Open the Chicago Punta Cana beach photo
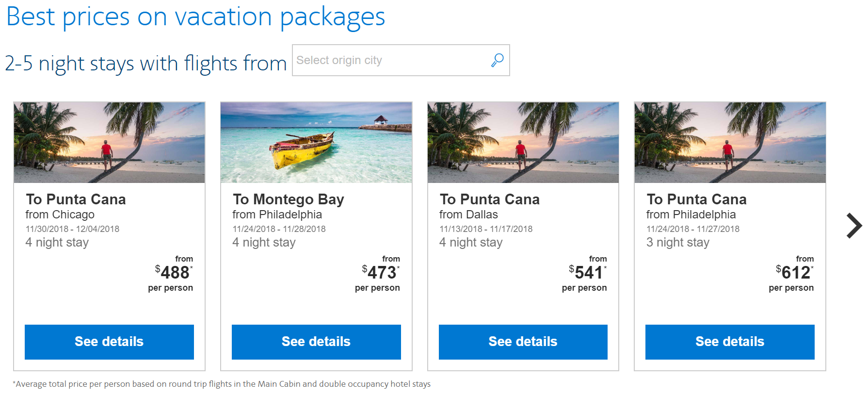Image resolution: width=868 pixels, height=396 pixels. pos(109,142)
